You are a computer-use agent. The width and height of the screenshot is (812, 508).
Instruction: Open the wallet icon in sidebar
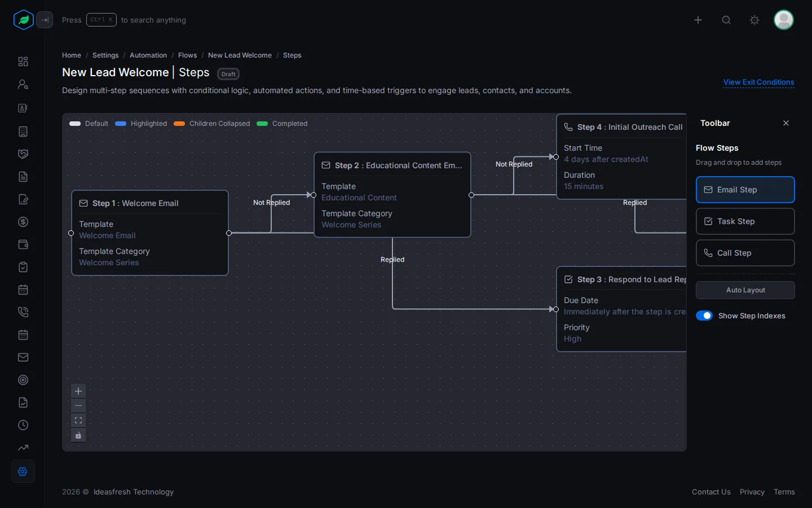pos(23,244)
